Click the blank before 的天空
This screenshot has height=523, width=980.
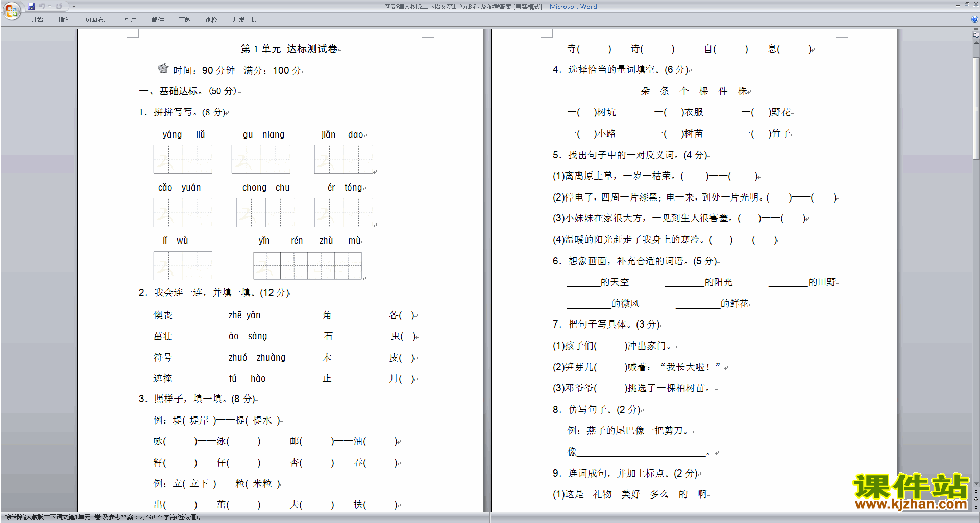point(583,283)
